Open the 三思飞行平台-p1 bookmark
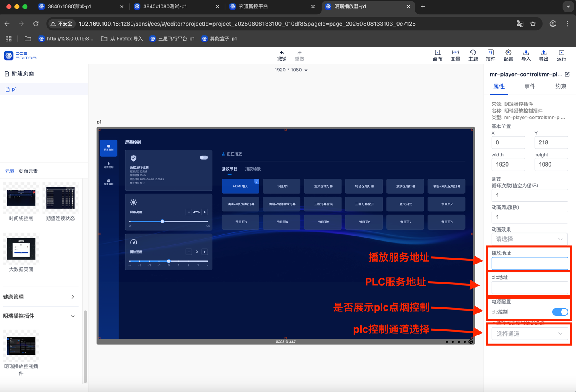 (172, 39)
